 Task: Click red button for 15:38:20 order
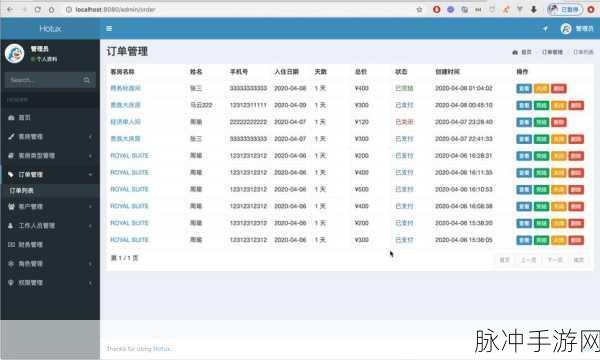coord(576,223)
